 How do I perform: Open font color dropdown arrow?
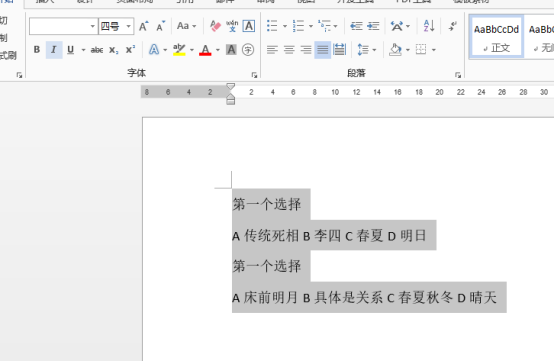[x=218, y=50]
